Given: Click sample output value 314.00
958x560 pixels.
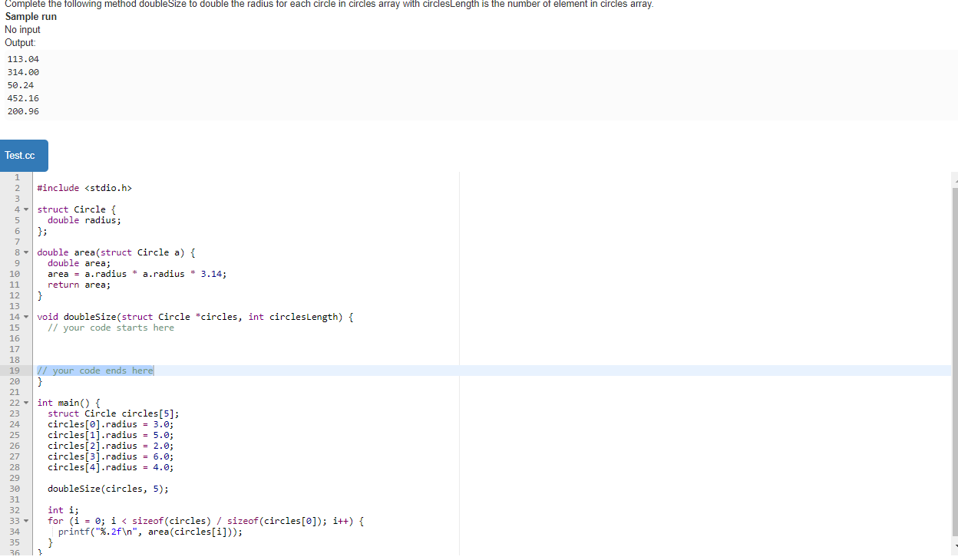Looking at the screenshot, I should click(x=23, y=72).
